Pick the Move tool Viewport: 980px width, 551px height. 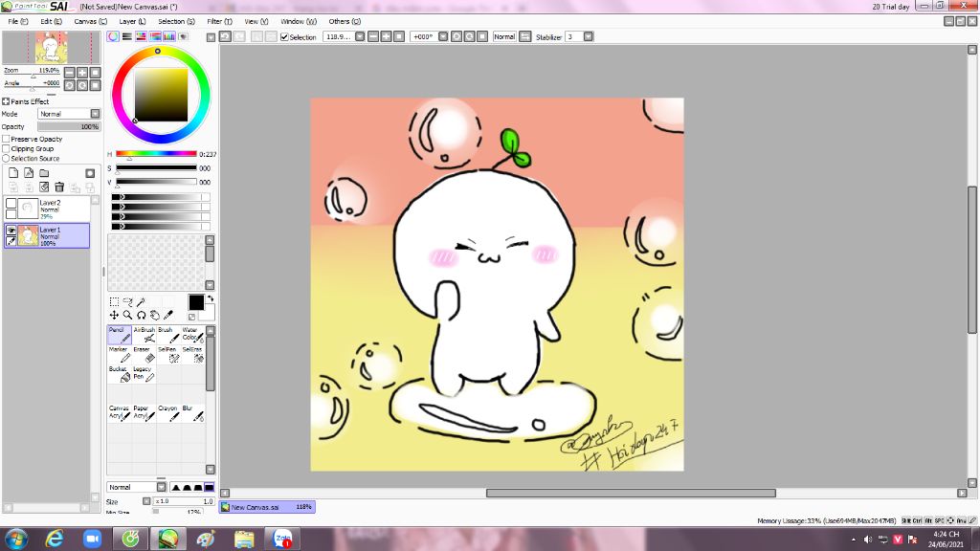click(114, 316)
